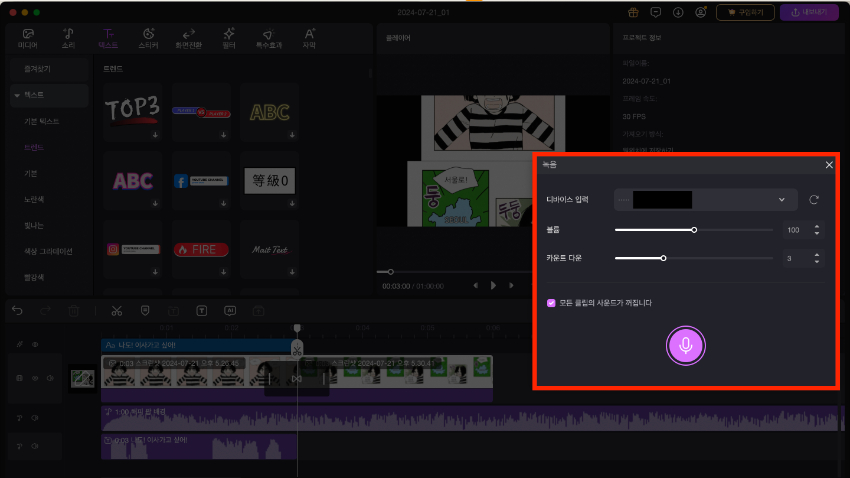Open the 화면전환 (transitions) panel
The image size is (850, 478).
(189, 38)
